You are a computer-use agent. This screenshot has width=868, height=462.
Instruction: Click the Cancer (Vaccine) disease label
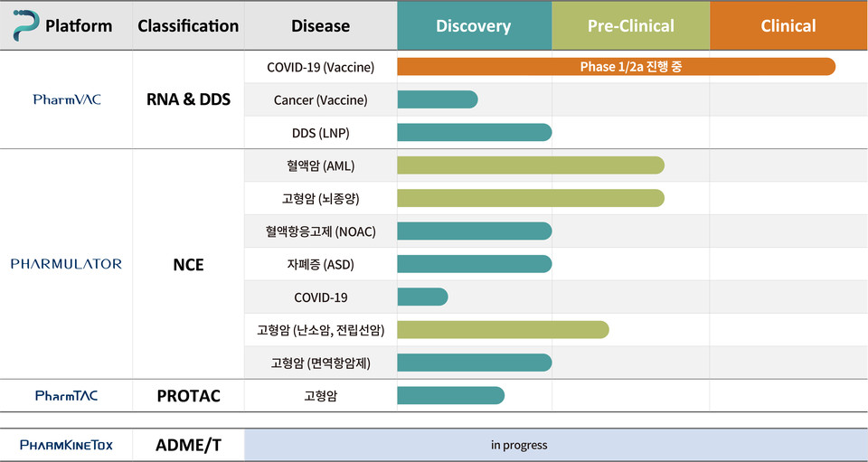click(320, 100)
